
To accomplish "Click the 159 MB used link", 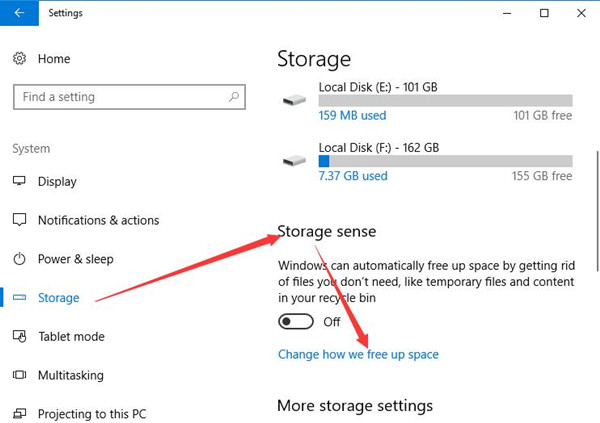I will (352, 115).
